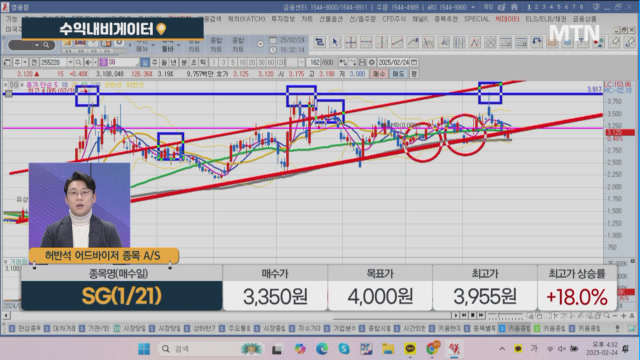Select the arrow pointer tool in chart toolbar
The width and height of the screenshot is (640, 360).
click(x=335, y=42)
